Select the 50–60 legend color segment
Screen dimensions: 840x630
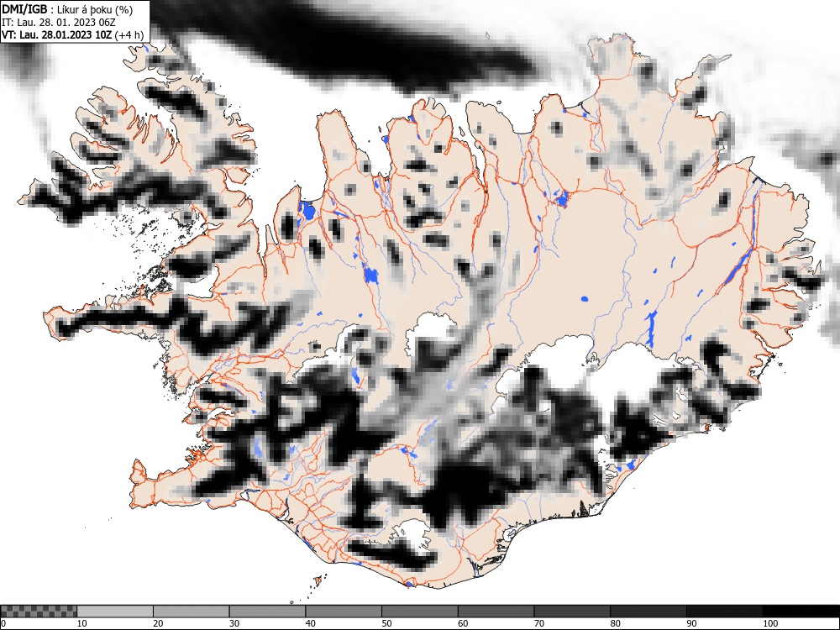(x=419, y=612)
